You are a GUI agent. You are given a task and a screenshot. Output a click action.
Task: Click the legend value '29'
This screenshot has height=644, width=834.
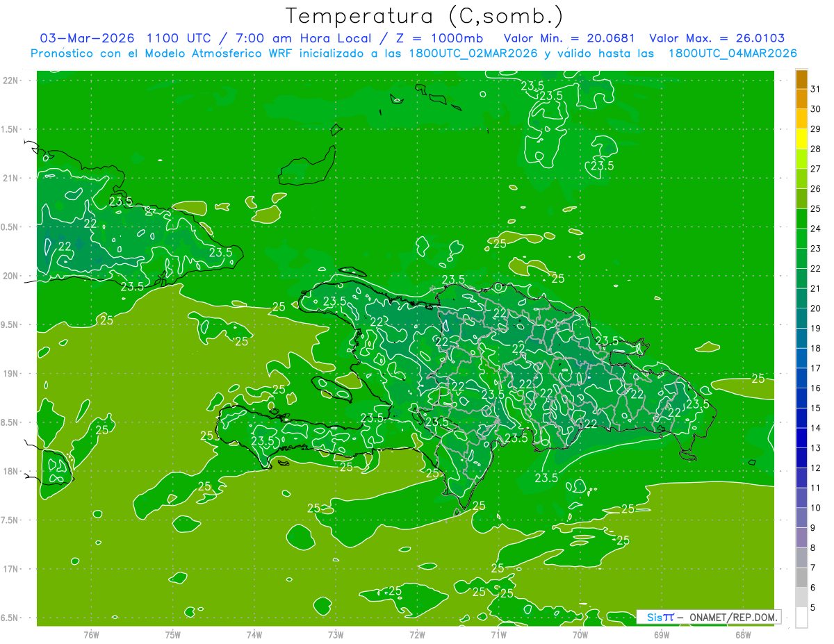tap(816, 129)
